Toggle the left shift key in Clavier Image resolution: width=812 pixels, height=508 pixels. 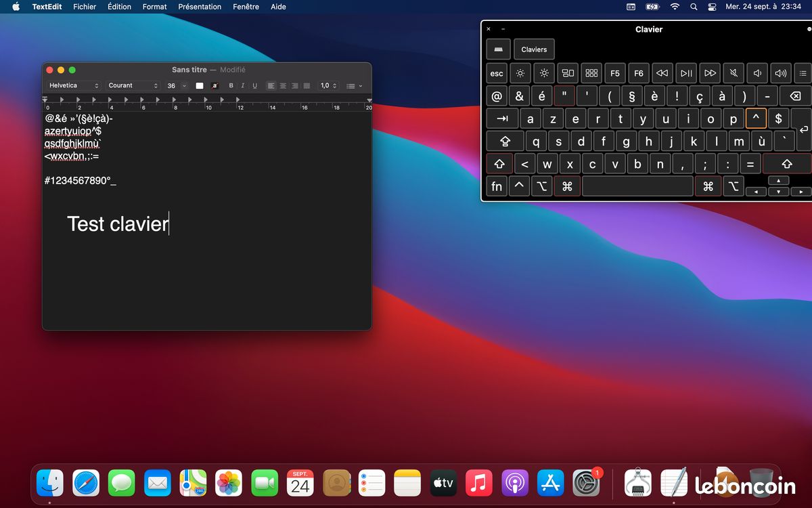pos(499,164)
